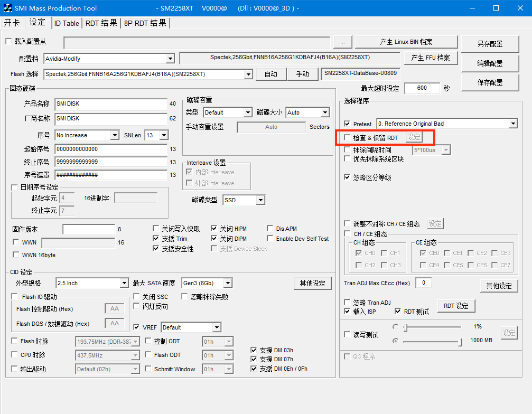Open the 8P RDT 结果 tab
Screen dimensions: 532x414
coord(145,23)
